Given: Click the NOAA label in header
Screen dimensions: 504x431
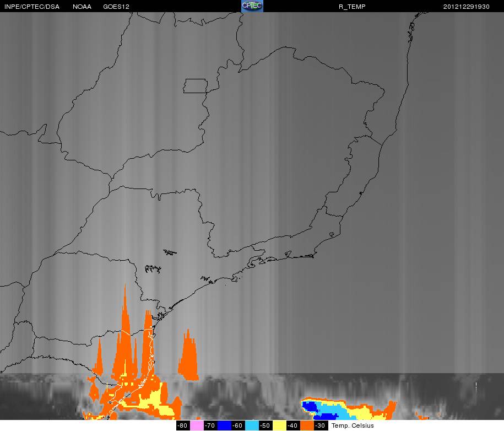Looking at the screenshot, I should [82, 7].
